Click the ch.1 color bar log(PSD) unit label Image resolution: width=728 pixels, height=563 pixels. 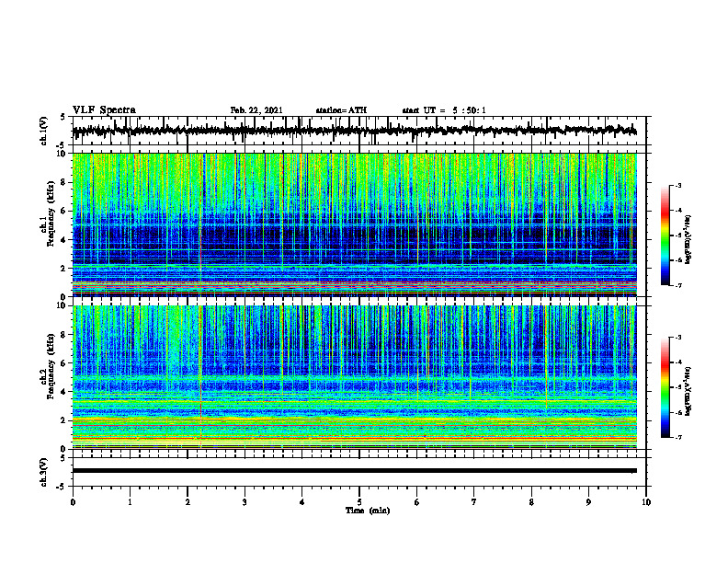point(688,239)
